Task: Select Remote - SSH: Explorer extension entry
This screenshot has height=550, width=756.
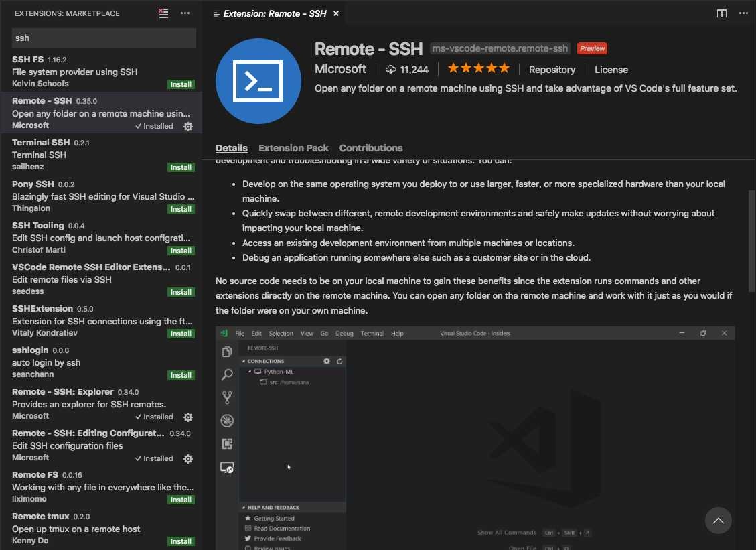Action: point(101,403)
